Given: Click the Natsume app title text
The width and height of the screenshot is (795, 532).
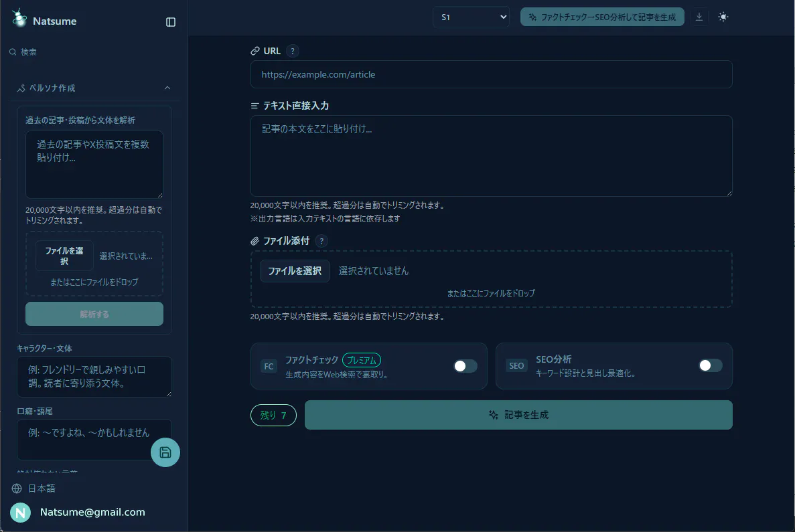Looking at the screenshot, I should pos(55,21).
